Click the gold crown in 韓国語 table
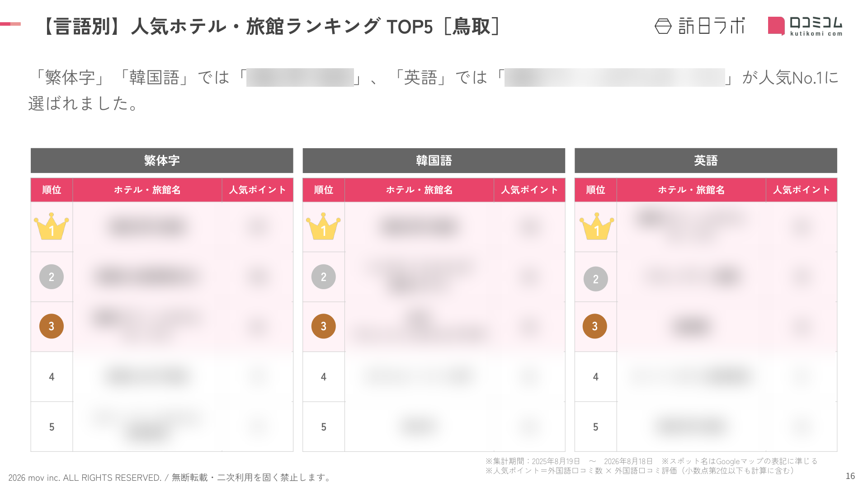 pyautogui.click(x=323, y=226)
